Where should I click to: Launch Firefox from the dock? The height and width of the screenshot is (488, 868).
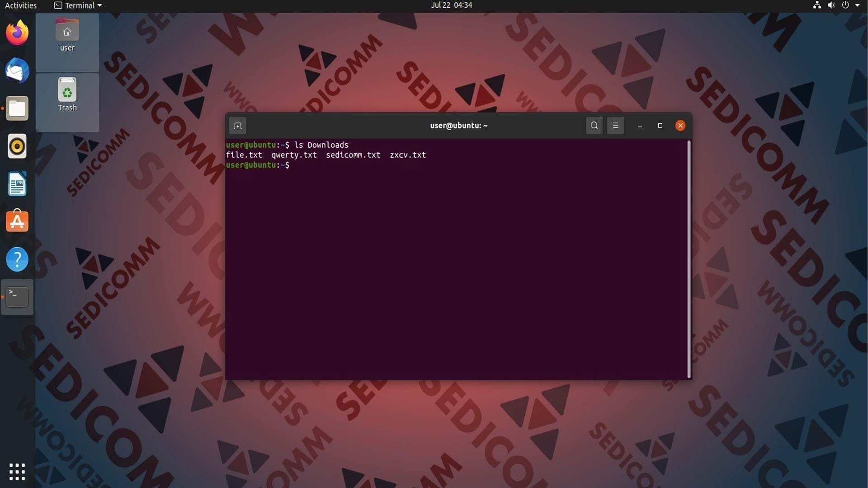pyautogui.click(x=17, y=33)
